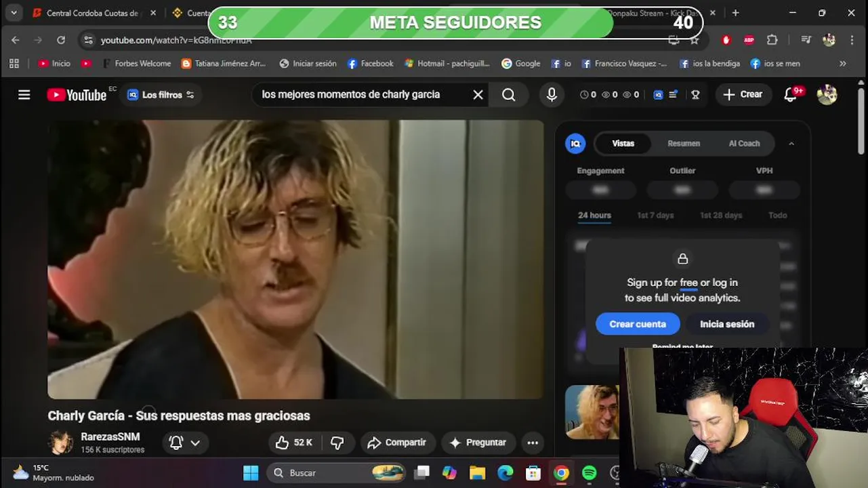
Task: Open the Extensions puzzle menu
Action: pyautogui.click(x=772, y=40)
